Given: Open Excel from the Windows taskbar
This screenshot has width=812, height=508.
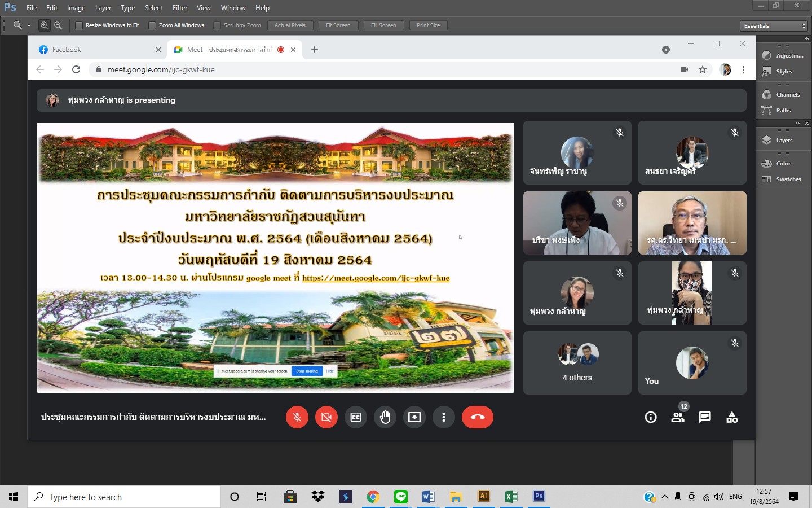Looking at the screenshot, I should pyautogui.click(x=511, y=497).
